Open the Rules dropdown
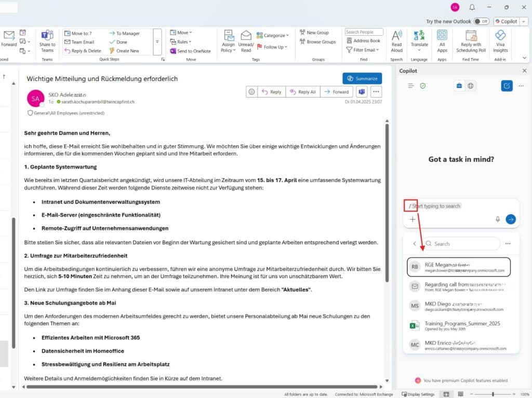The width and height of the screenshot is (532, 398). pos(180,42)
